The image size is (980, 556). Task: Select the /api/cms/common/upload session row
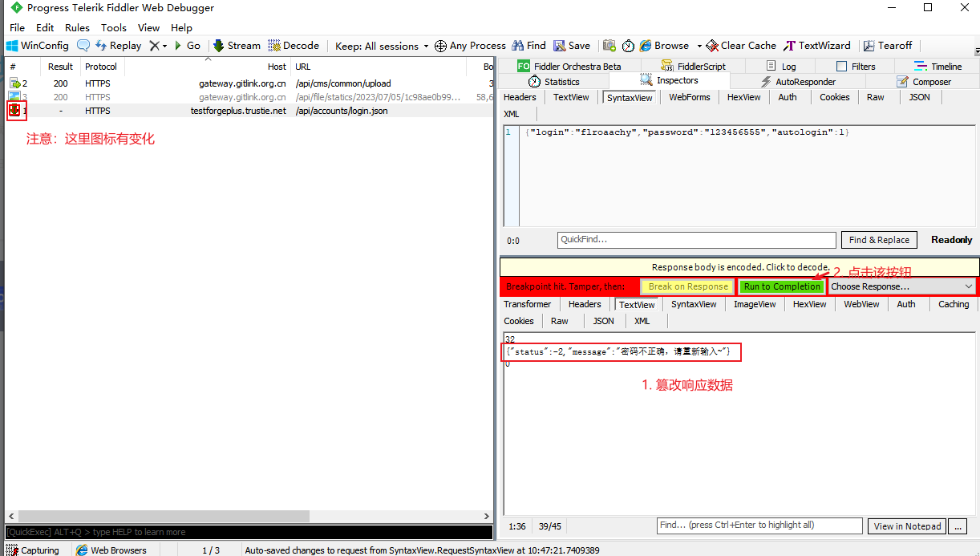click(x=249, y=83)
